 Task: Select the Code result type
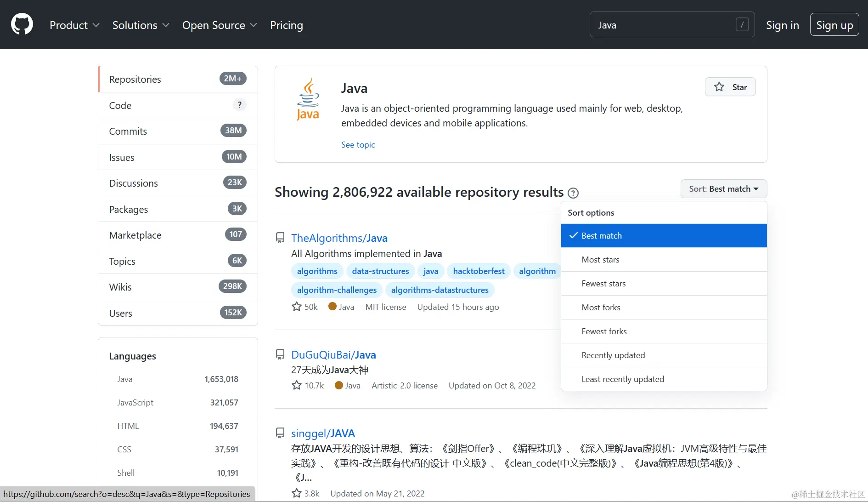pos(178,105)
